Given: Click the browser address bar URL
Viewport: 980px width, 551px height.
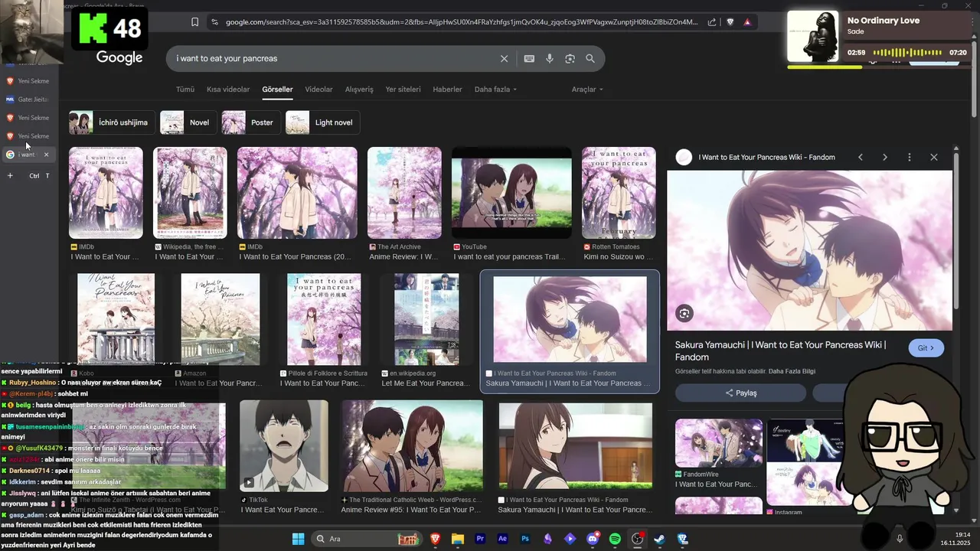Looking at the screenshot, I should [462, 22].
